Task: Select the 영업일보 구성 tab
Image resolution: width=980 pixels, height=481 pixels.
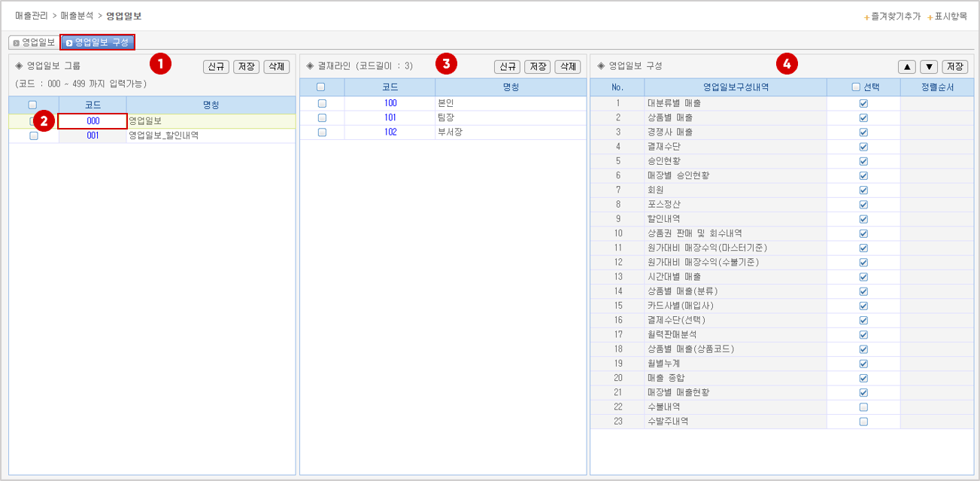Action: (97, 43)
